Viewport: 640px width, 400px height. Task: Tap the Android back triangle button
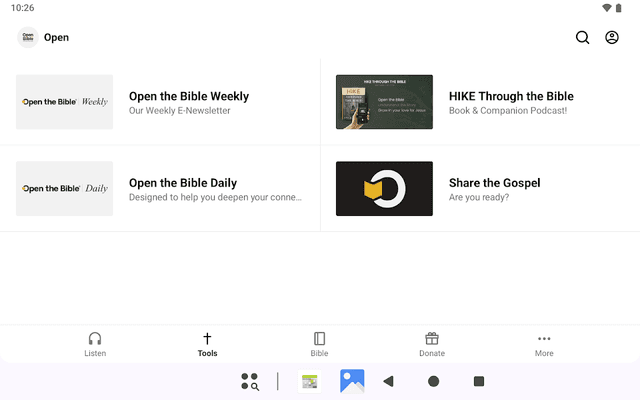pyautogui.click(x=389, y=381)
